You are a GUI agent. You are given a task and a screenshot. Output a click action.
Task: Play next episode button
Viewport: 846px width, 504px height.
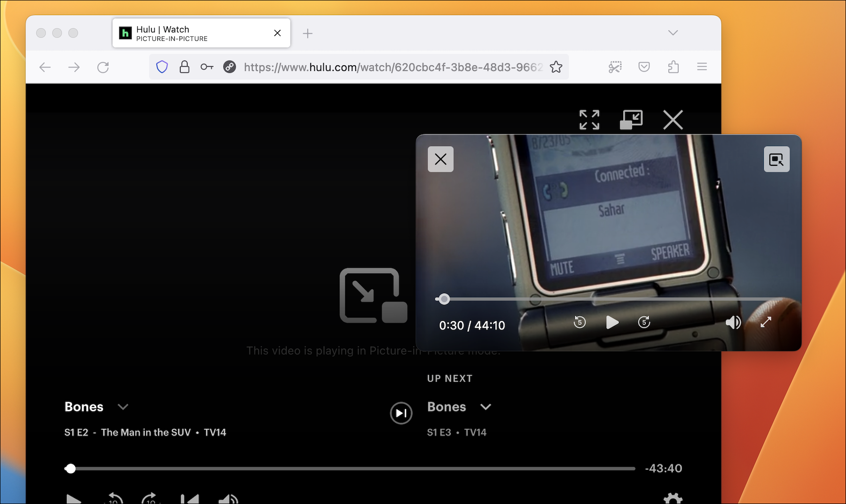tap(401, 413)
